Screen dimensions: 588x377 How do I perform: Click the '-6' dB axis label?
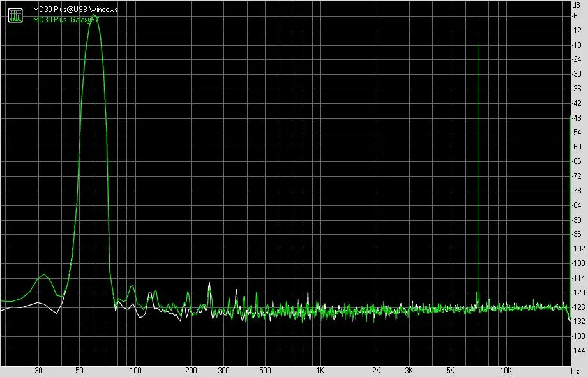pyautogui.click(x=575, y=16)
